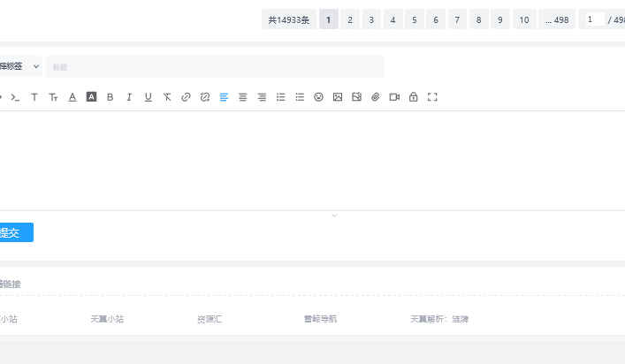The image size is (625, 364).
Task: Toggle bold formatting in the editor
Action: (110, 97)
